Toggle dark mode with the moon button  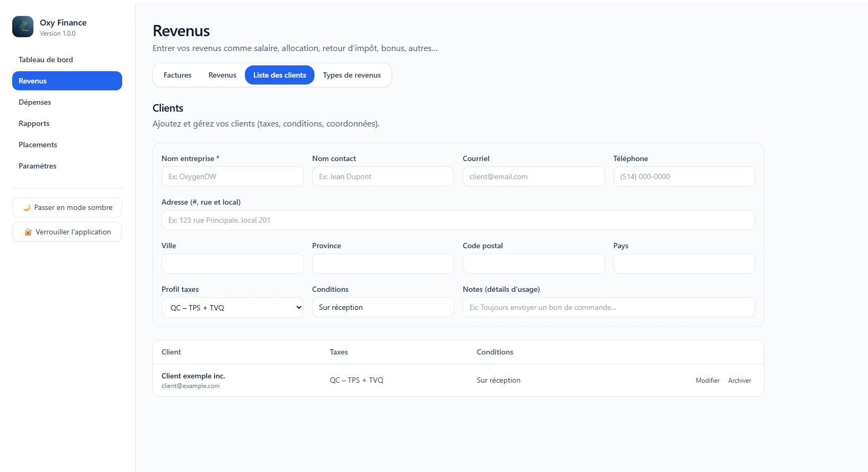pyautogui.click(x=67, y=207)
